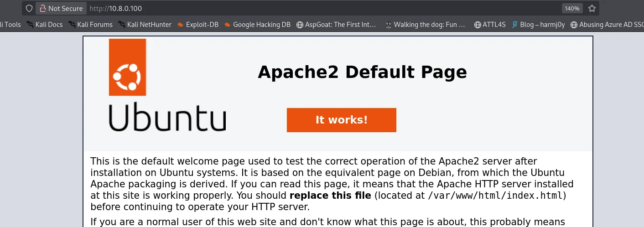Open the Kali Forums bookmark
Image resolution: width=644 pixels, height=227 pixels.
coord(90,25)
